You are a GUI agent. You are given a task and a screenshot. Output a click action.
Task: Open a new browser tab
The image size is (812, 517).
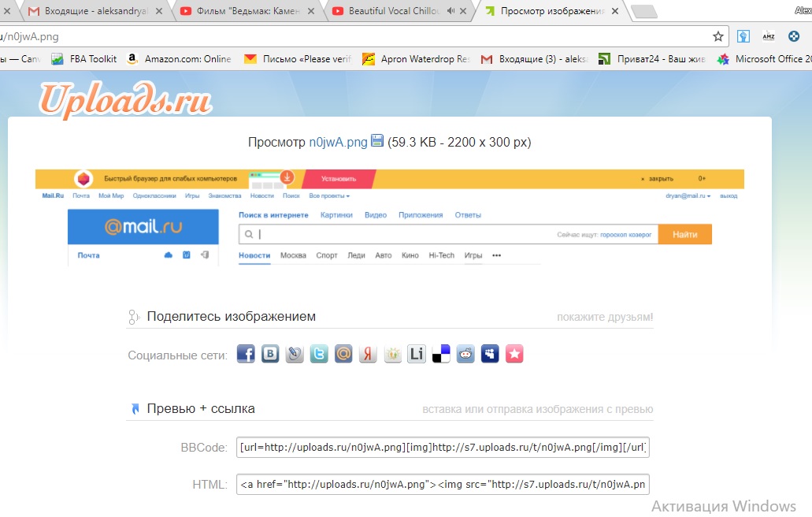(x=644, y=11)
